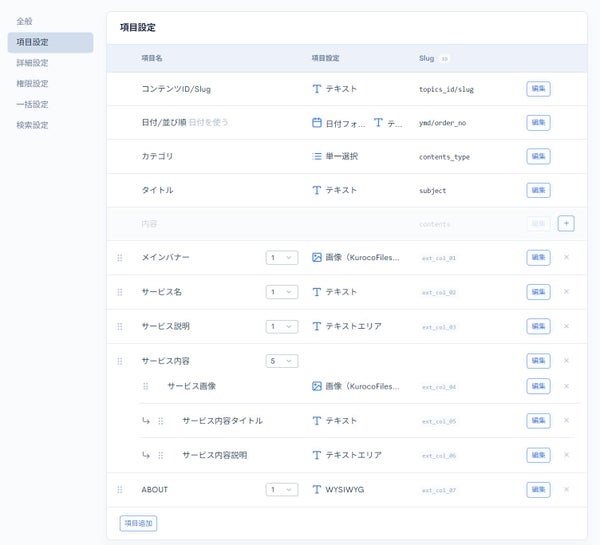Edit the ABOUT item
This screenshot has width=600, height=545.
click(538, 490)
